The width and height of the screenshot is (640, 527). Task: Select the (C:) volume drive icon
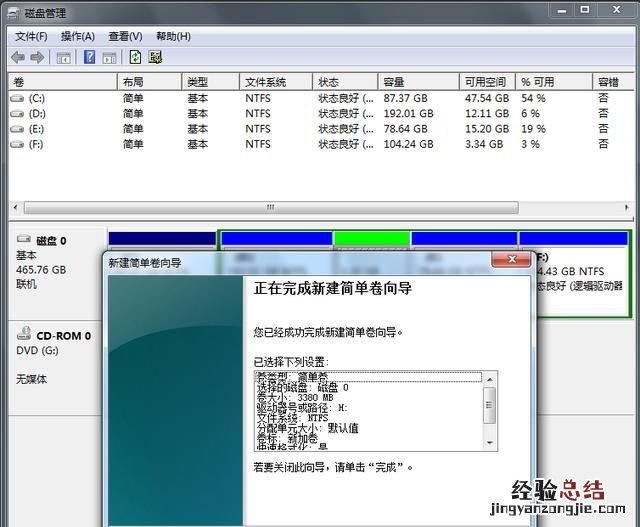click(x=16, y=99)
